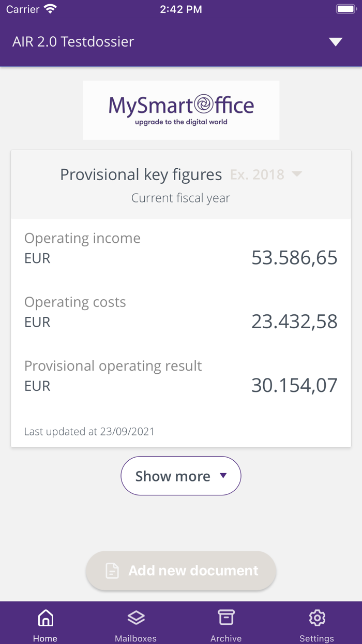Tap the Home house icon
The image size is (362, 644).
tap(46, 618)
